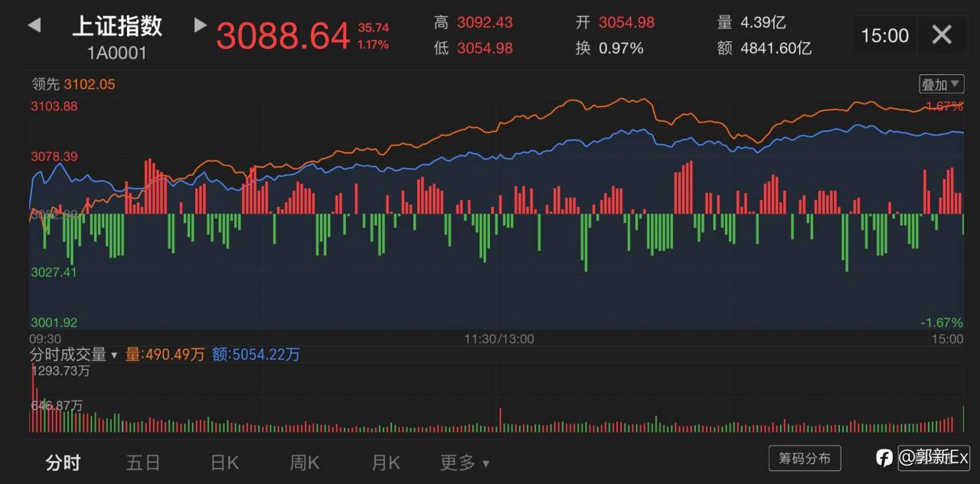Click amount readout 额:5054.22万
Viewport: 980px width, 484px height.
click(x=256, y=355)
